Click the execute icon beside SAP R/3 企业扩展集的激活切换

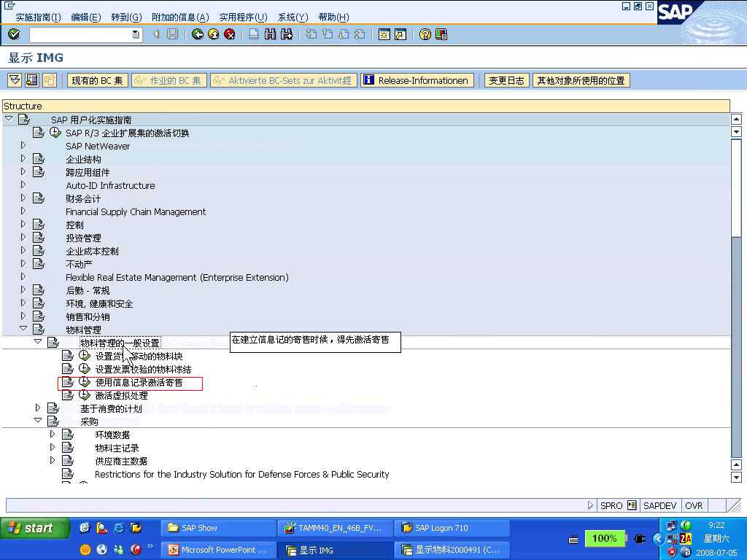55,133
